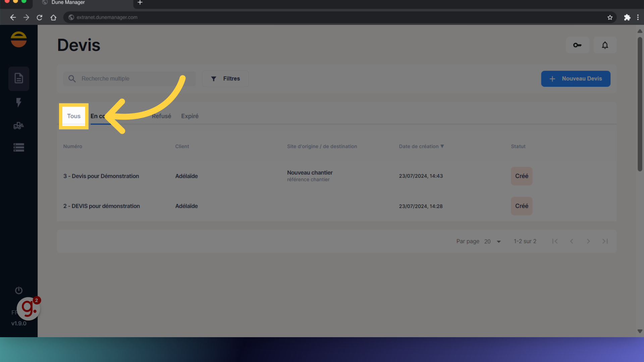Open browser extensions puzzle icon

tap(627, 17)
